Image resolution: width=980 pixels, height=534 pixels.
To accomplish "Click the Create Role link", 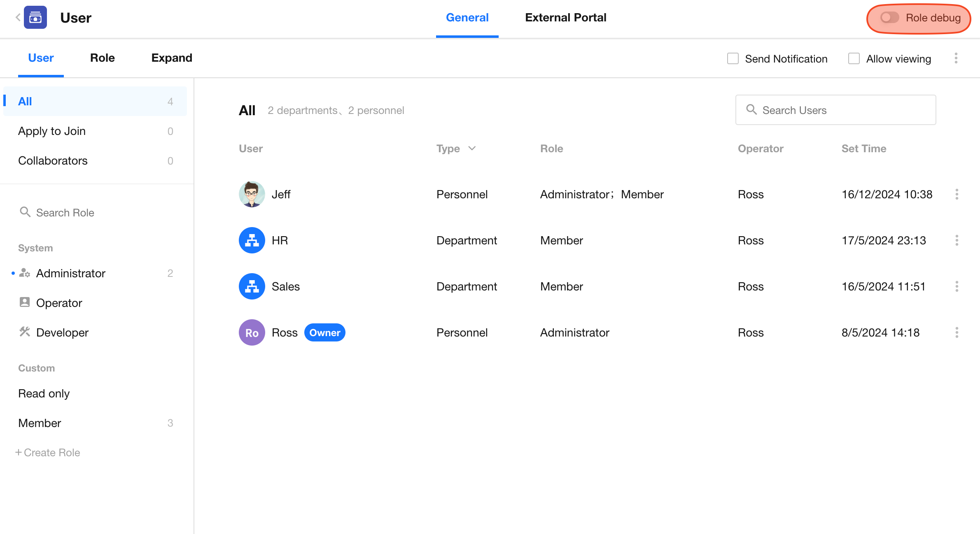I will tap(48, 453).
